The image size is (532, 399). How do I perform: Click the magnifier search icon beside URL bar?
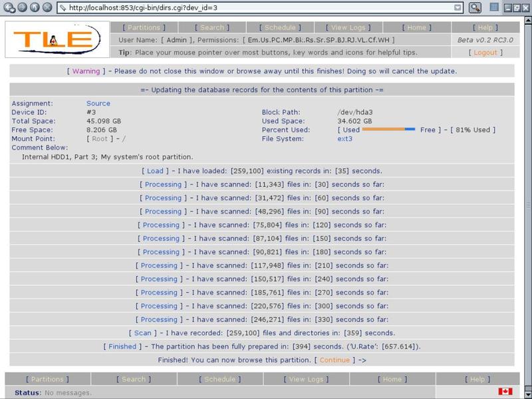click(x=475, y=8)
